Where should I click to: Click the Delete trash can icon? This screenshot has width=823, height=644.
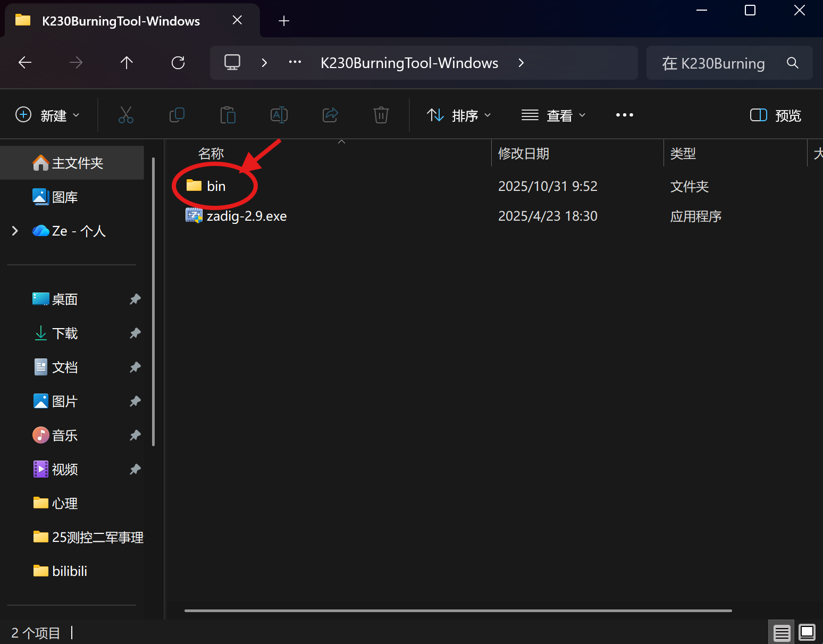coord(381,115)
